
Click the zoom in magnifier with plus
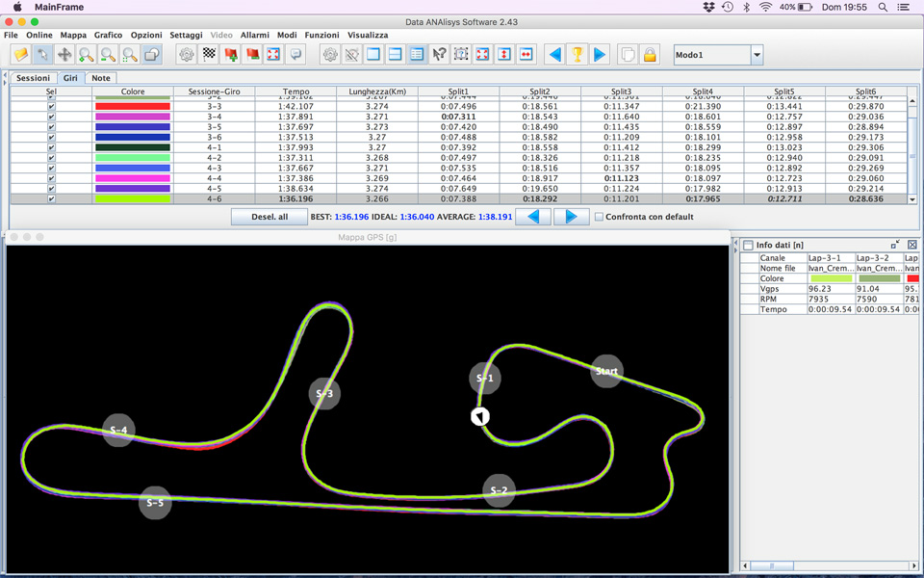(86, 55)
